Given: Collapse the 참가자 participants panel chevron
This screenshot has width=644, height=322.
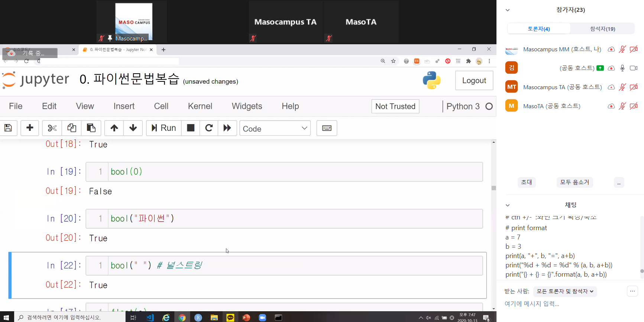Looking at the screenshot, I should tap(508, 10).
